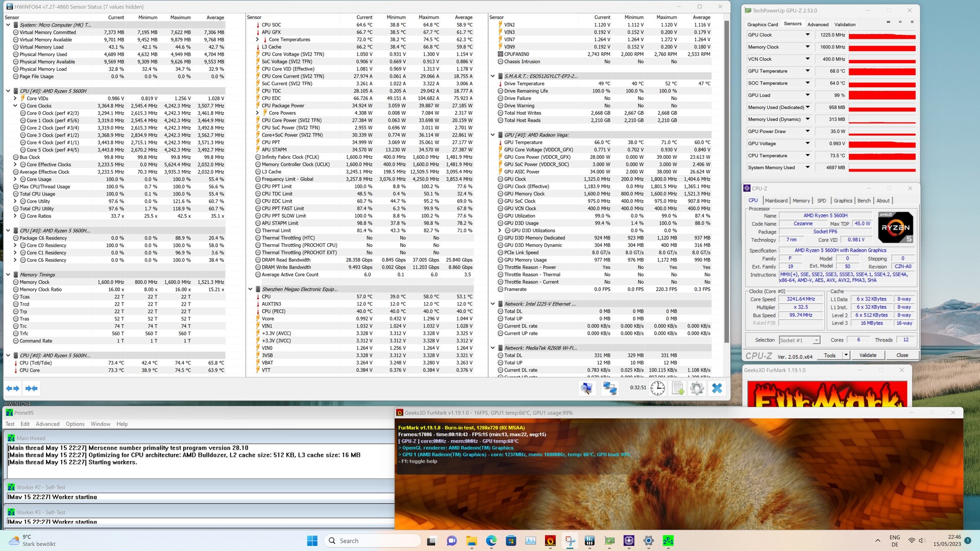
Task: Open Microsoft Store from the taskbar
Action: pyautogui.click(x=510, y=541)
